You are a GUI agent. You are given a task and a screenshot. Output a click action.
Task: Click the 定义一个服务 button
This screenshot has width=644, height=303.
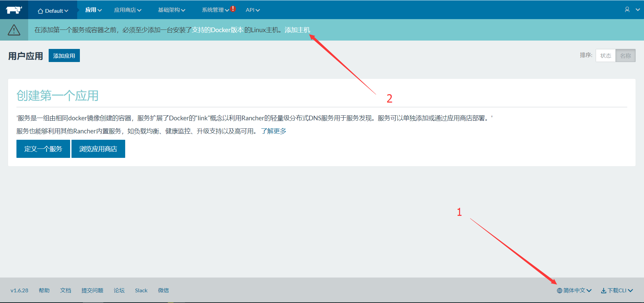point(43,149)
